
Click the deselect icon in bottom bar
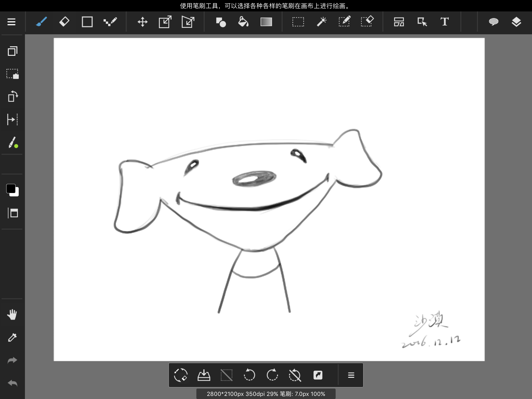coord(227,375)
